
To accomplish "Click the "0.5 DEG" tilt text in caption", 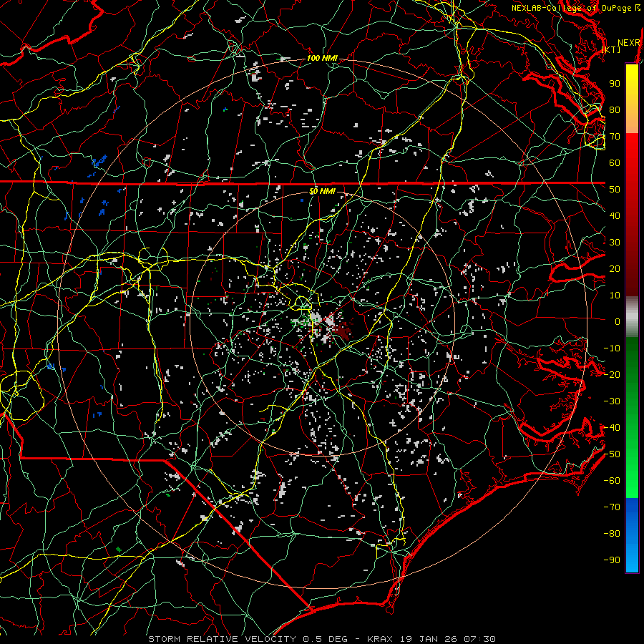I will point(325,639).
